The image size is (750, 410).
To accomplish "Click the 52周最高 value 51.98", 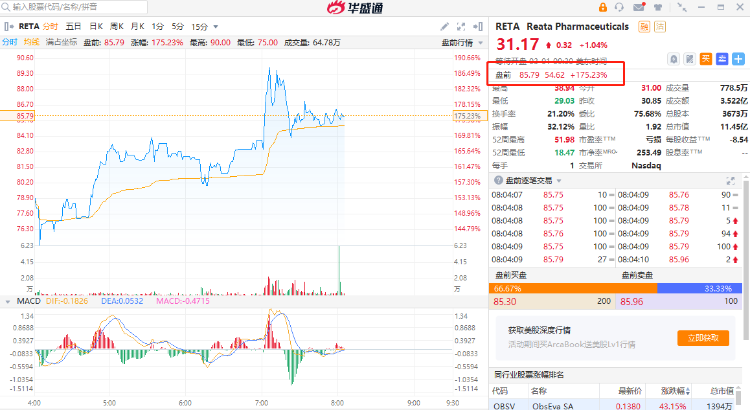I will pyautogui.click(x=564, y=140).
